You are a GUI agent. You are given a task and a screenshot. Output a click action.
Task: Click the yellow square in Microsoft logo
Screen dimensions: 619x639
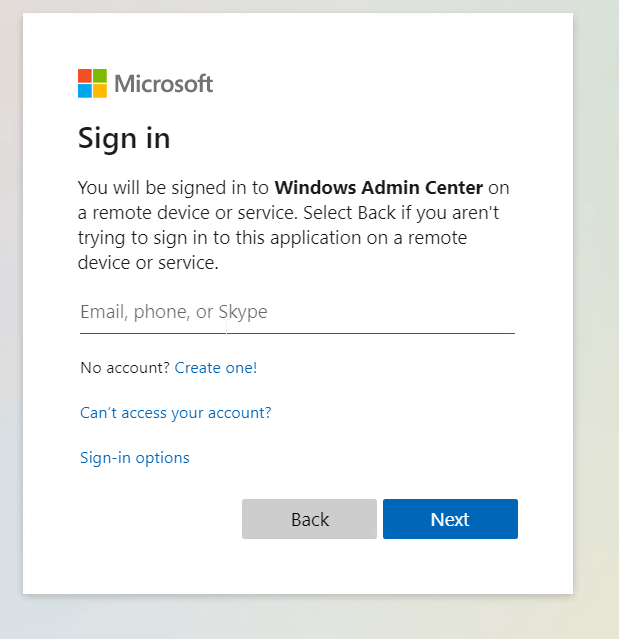99,90
